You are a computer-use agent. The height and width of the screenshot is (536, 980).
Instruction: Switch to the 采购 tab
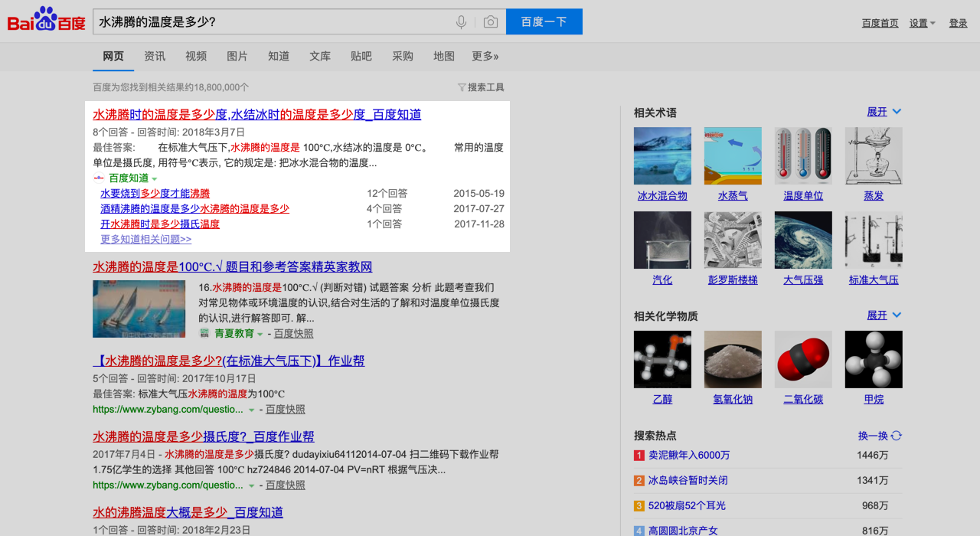(403, 56)
